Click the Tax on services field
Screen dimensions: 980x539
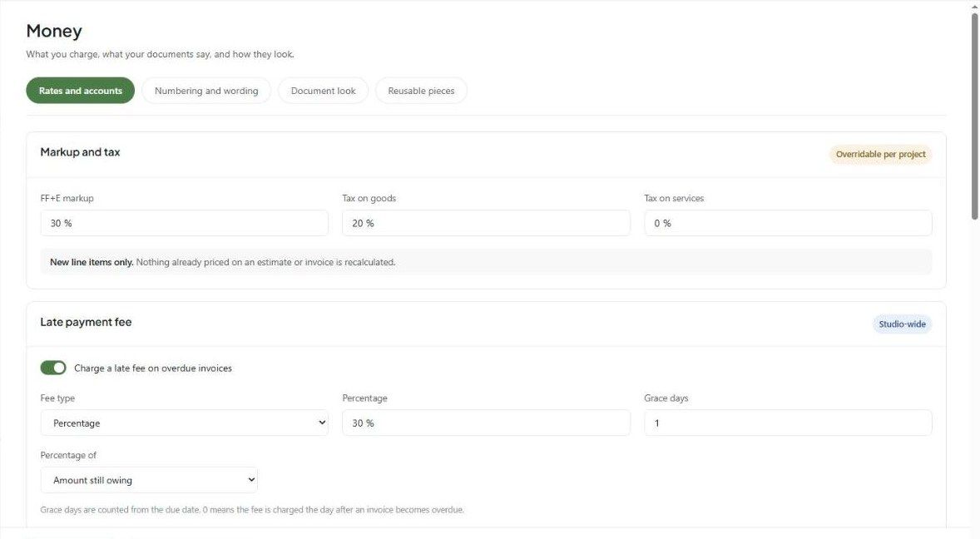pyautogui.click(x=788, y=223)
